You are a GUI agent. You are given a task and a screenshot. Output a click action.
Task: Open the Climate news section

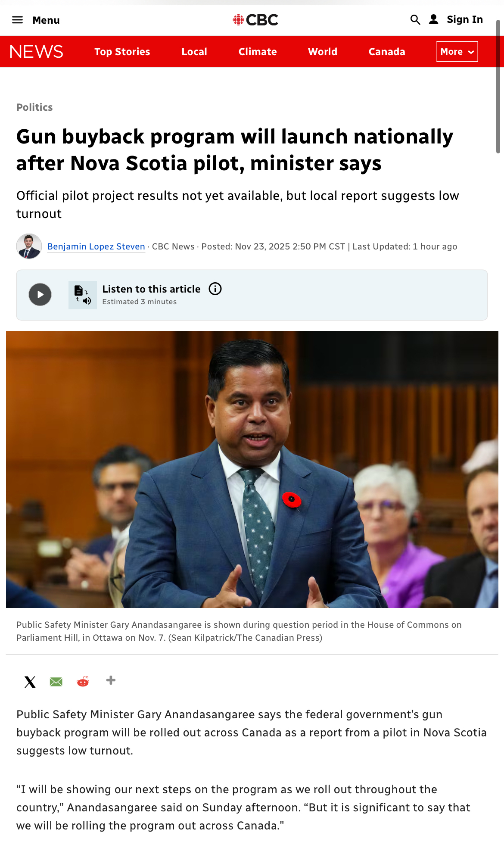[x=258, y=52]
